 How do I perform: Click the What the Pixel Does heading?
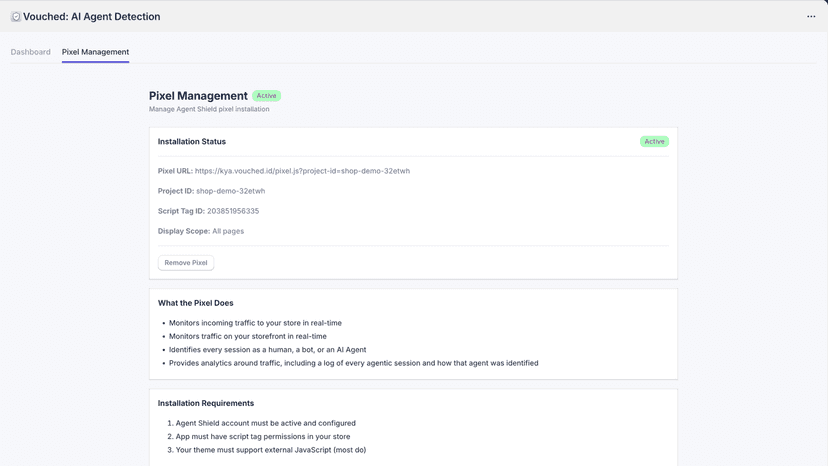[x=195, y=303]
